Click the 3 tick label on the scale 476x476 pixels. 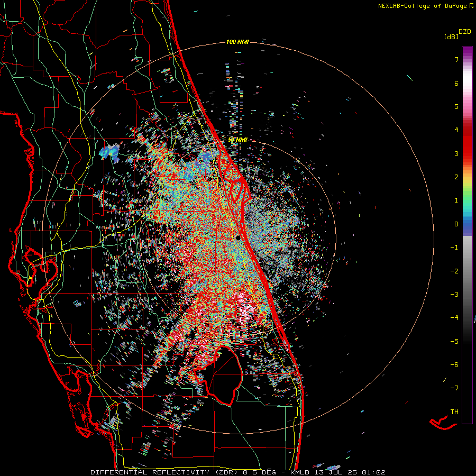[x=456, y=153]
